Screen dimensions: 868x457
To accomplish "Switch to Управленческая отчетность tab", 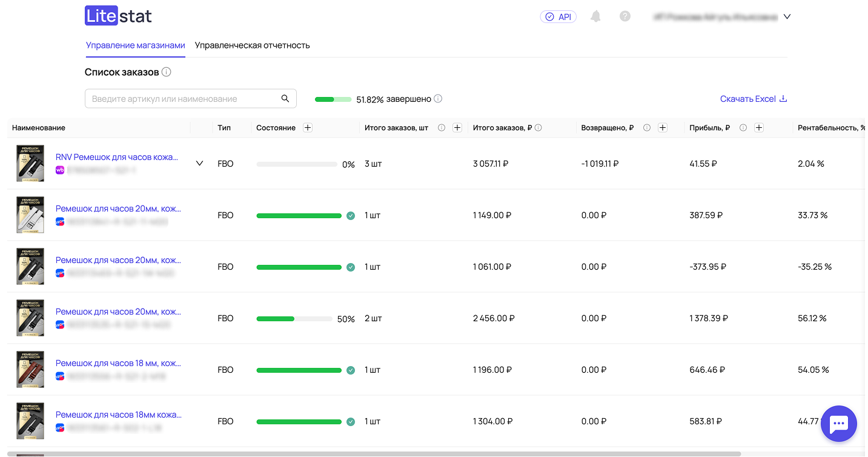I will pos(252,45).
